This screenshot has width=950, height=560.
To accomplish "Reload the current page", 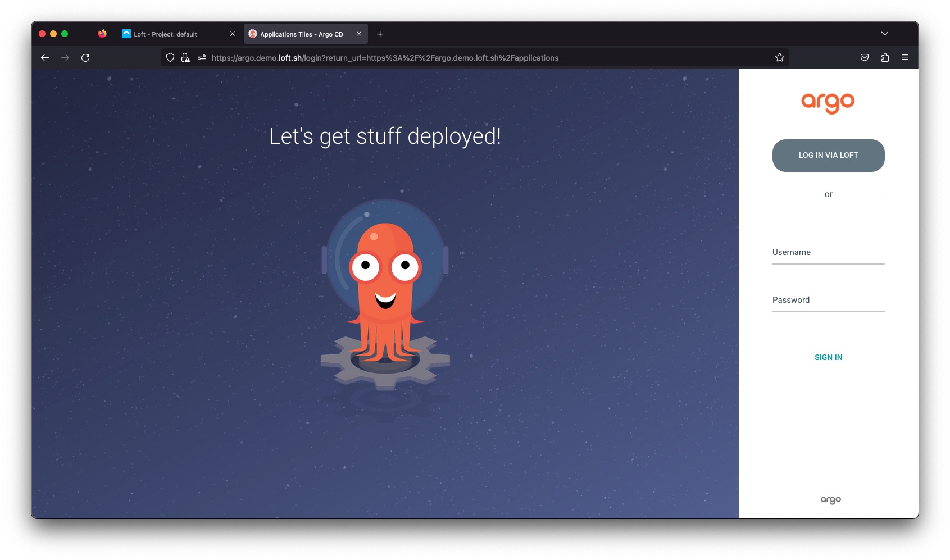I will click(x=85, y=58).
